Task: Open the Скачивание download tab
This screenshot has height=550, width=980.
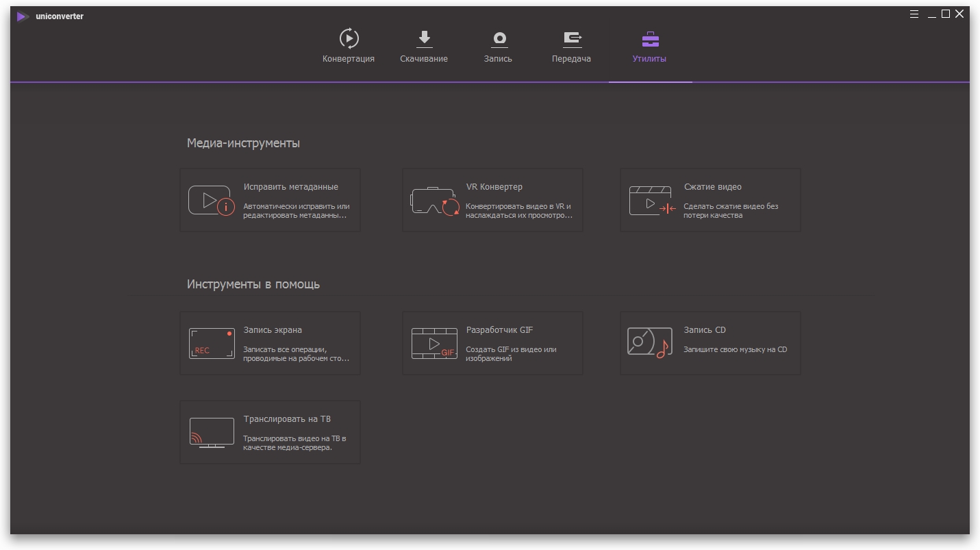Action: point(424,46)
